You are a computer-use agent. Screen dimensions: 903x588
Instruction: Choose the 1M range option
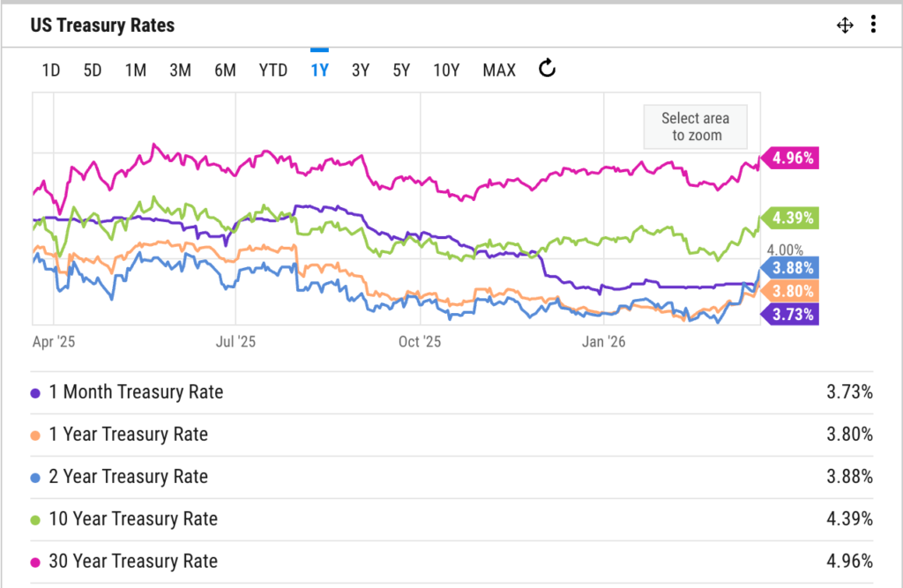coord(135,71)
